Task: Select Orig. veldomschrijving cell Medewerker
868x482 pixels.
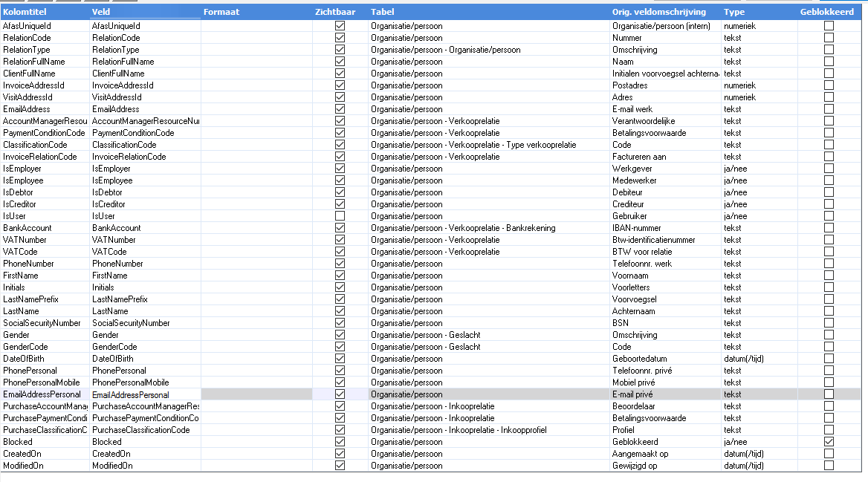Action: (665, 180)
